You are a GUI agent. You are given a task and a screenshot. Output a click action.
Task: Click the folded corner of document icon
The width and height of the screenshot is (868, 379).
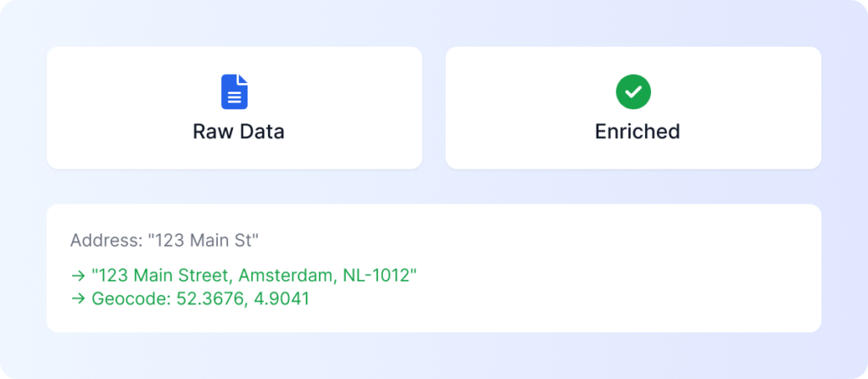(242, 79)
